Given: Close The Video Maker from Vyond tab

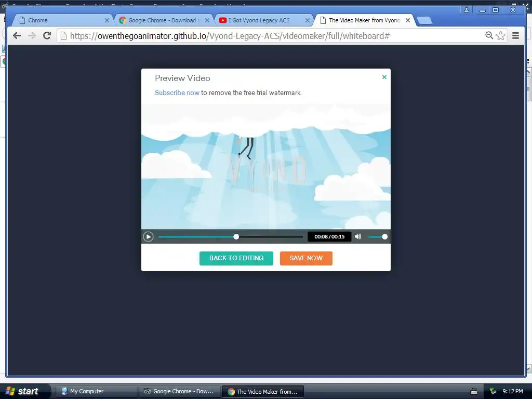Looking at the screenshot, I should point(408,20).
